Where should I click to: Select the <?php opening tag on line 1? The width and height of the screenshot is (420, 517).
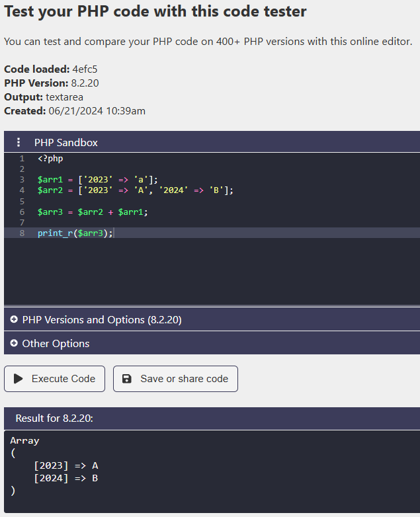tap(50, 158)
